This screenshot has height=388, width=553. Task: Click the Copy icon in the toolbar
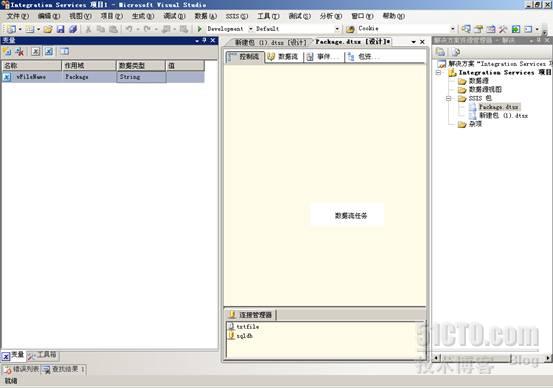(101, 29)
